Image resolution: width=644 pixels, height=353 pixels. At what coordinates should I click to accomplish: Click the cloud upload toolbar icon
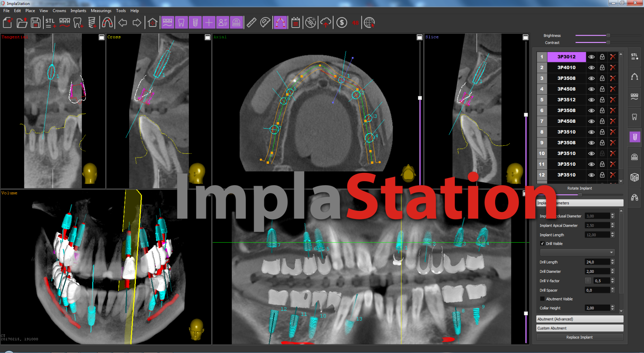pos(326,23)
